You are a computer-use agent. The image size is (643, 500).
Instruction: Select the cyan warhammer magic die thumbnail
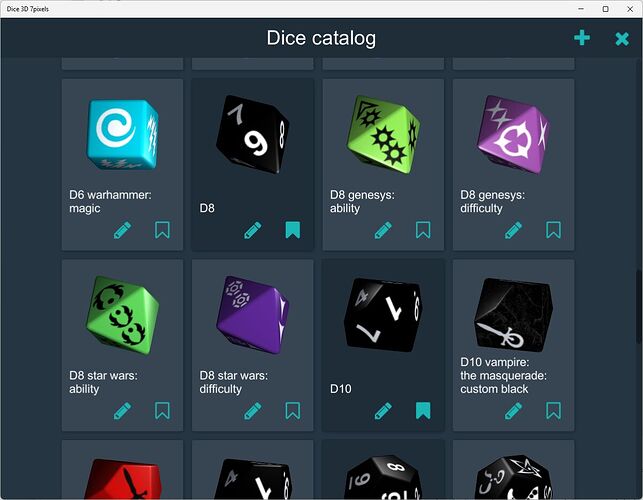pyautogui.click(x=123, y=135)
